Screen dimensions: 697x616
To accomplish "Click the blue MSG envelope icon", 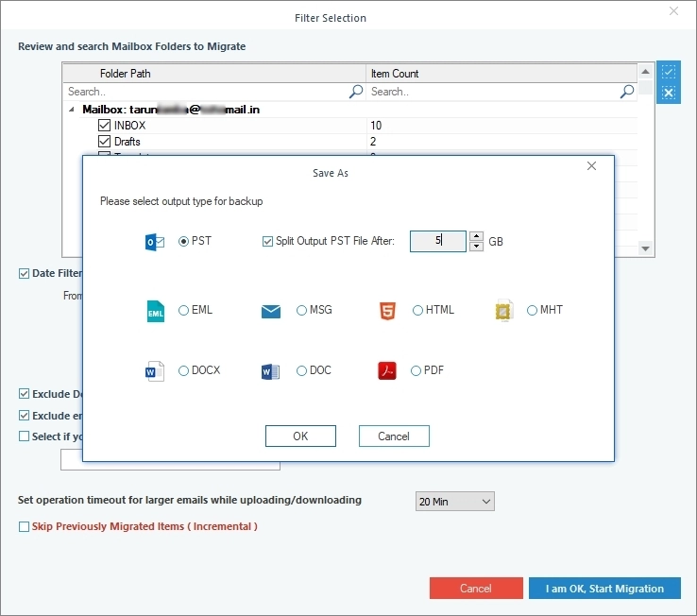I will pos(271,312).
